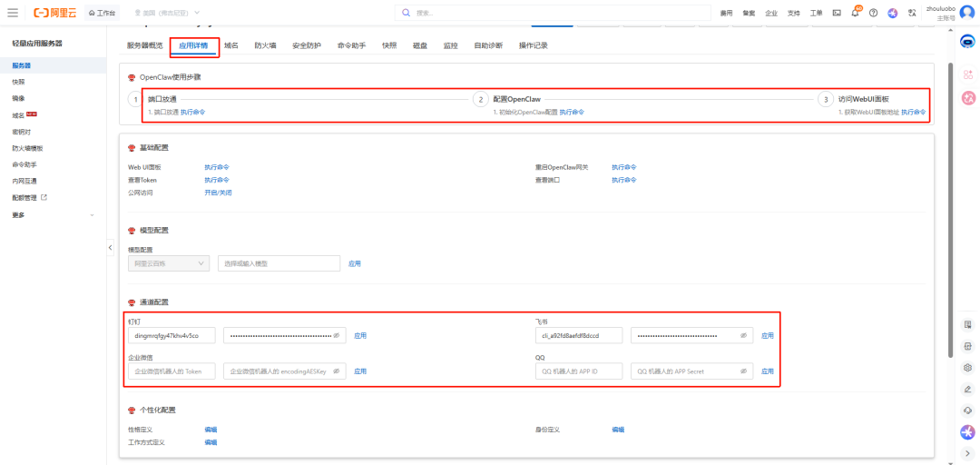Toggle visibility of Feishu secret field
This screenshot has width=980, height=465.
click(744, 335)
